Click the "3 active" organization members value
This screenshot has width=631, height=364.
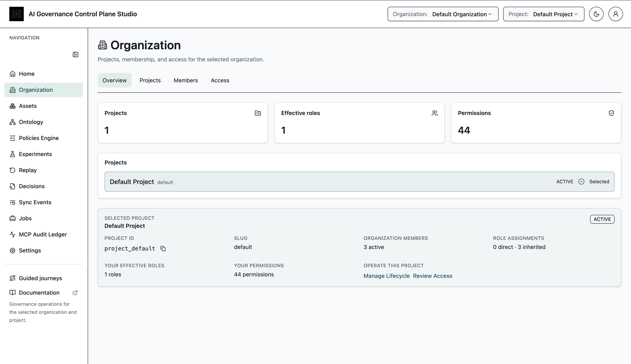[374, 247]
